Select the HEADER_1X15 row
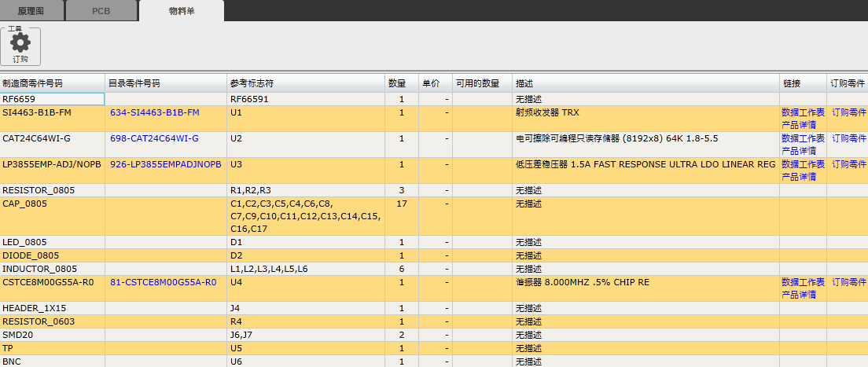This screenshot has height=367, width=868. pyautogui.click(x=434, y=308)
